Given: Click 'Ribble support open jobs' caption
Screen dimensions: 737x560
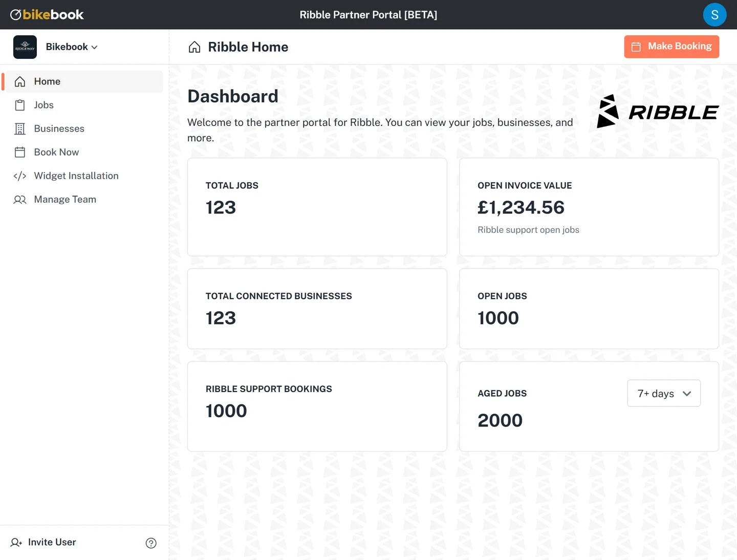Looking at the screenshot, I should (x=528, y=230).
